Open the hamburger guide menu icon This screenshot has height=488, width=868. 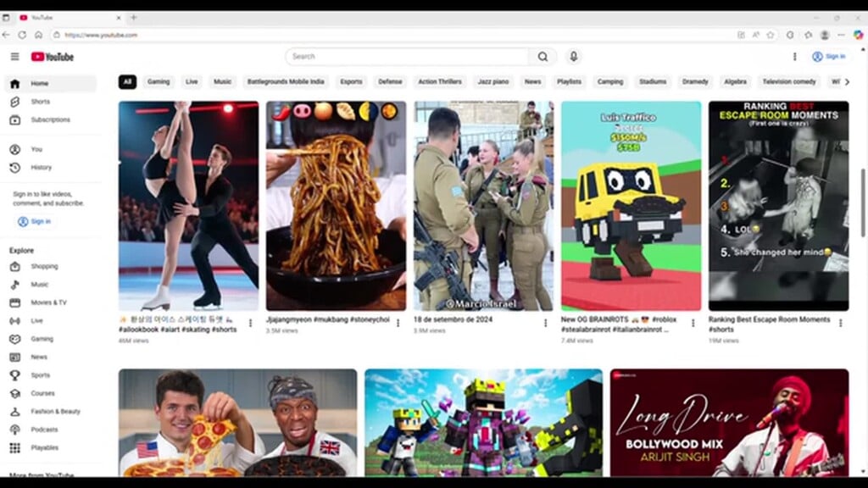[x=14, y=57]
